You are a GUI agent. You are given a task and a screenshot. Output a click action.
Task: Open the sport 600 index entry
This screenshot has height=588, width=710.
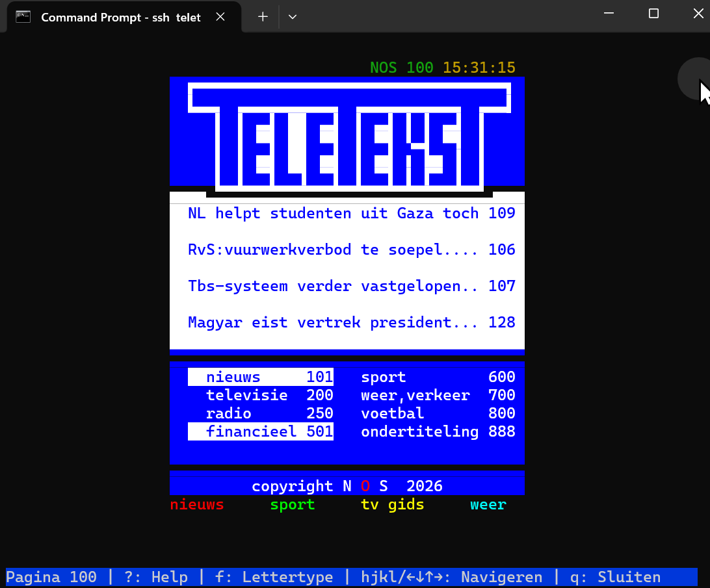pos(438,377)
